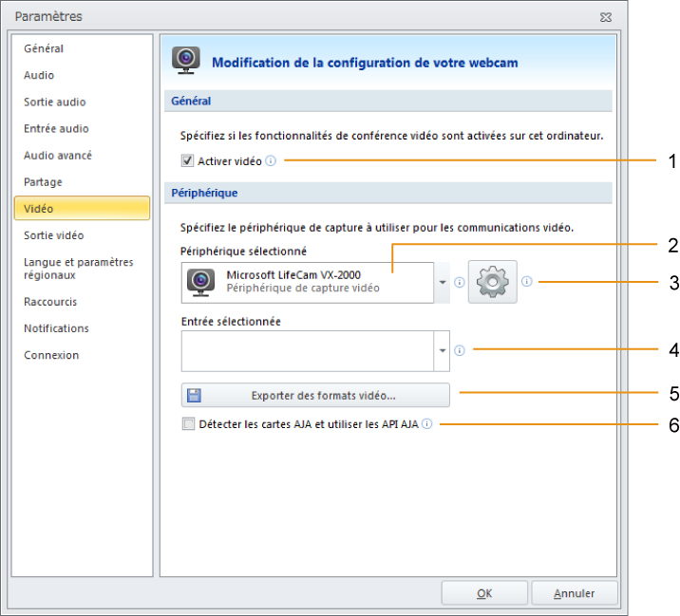Expand the Périphérique sélectionné dropdown arrow
Screen dimensions: 680x616
click(442, 282)
